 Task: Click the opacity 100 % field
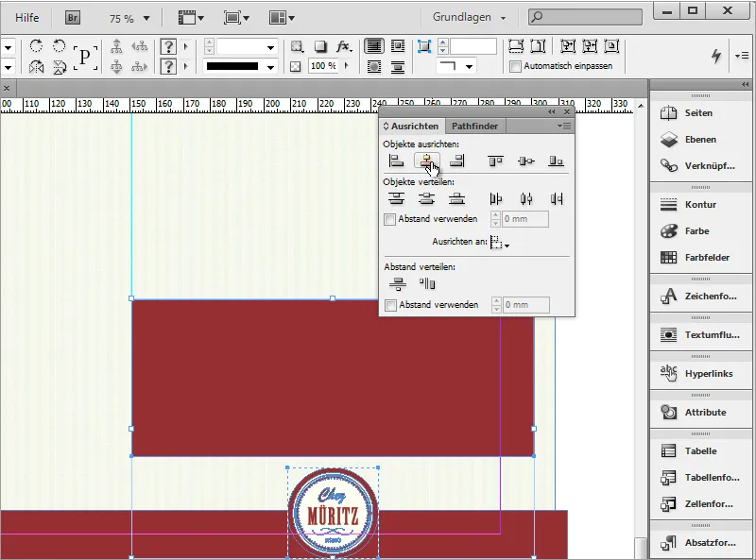pos(323,66)
